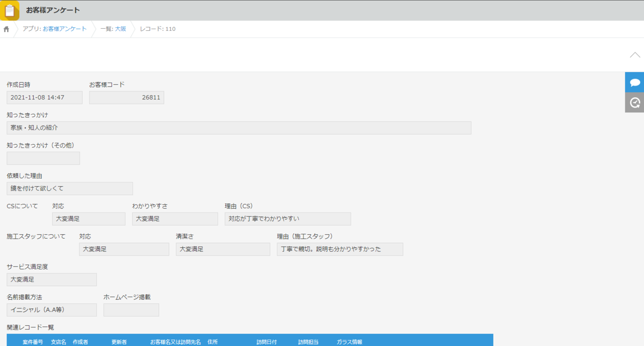The width and height of the screenshot is (644, 346).
Task: Click the 関連レコード一覧 label
Action: (x=30, y=327)
